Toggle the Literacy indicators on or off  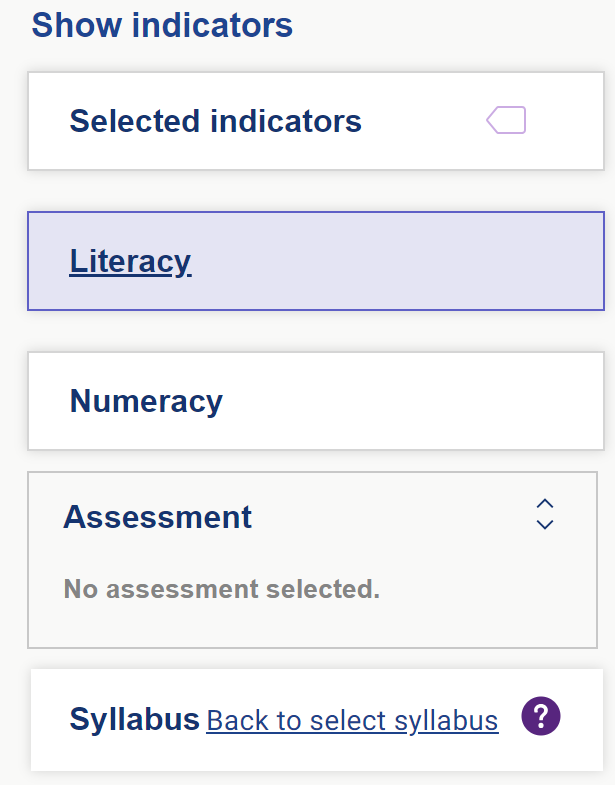(x=316, y=261)
